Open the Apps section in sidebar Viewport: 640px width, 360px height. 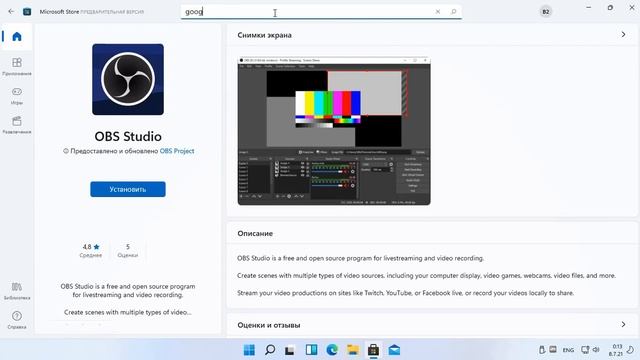17,66
